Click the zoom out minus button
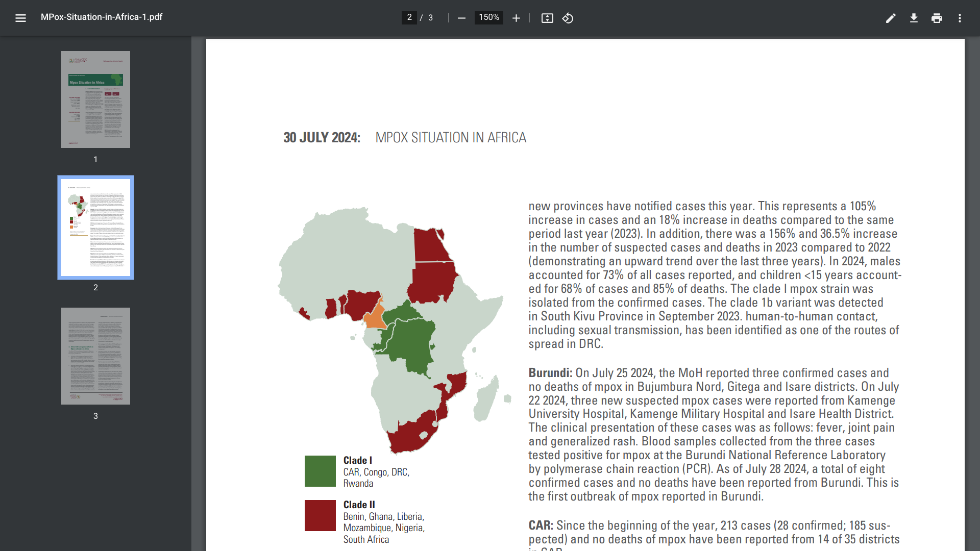The image size is (980, 551). (x=461, y=18)
